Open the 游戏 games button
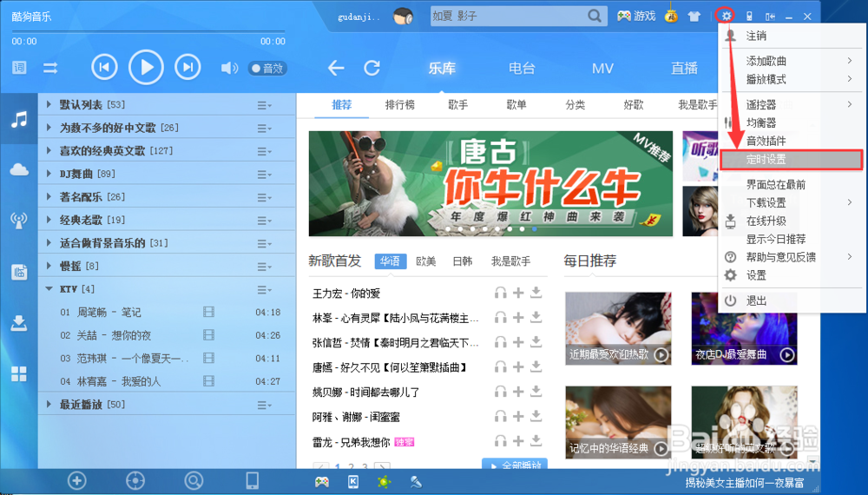 click(x=636, y=16)
